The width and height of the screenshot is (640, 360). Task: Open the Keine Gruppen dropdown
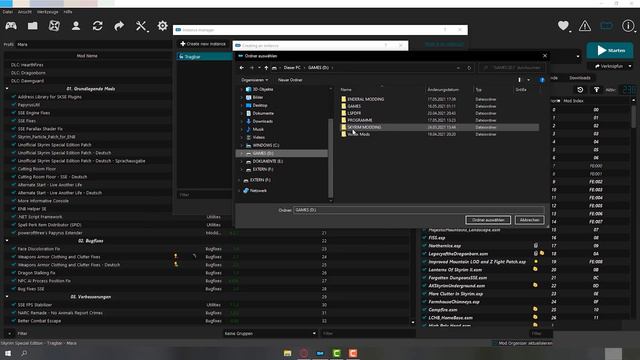tap(270, 333)
